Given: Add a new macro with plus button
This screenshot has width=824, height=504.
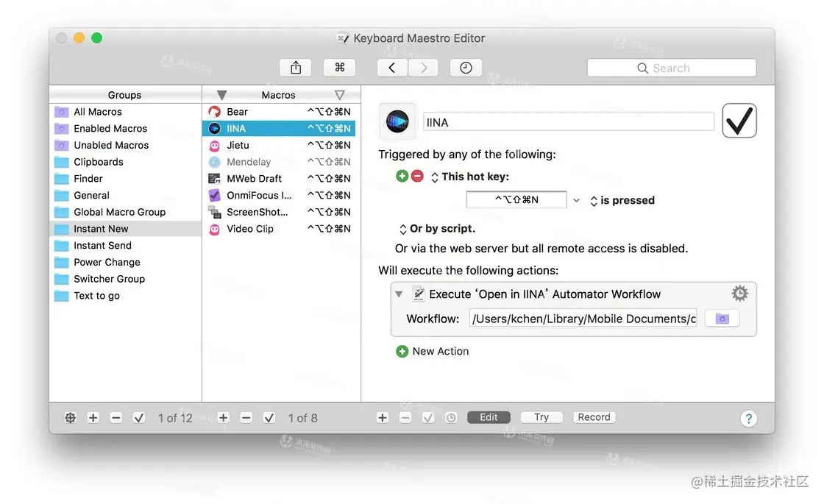Looking at the screenshot, I should pos(224,418).
